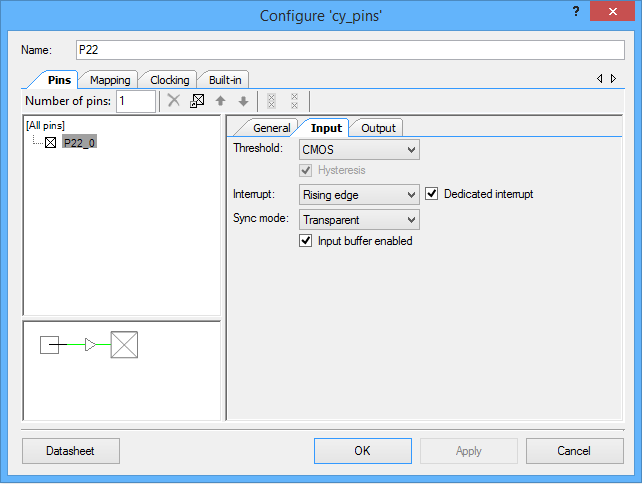
Task: Open the Output sub-tab
Action: click(378, 128)
